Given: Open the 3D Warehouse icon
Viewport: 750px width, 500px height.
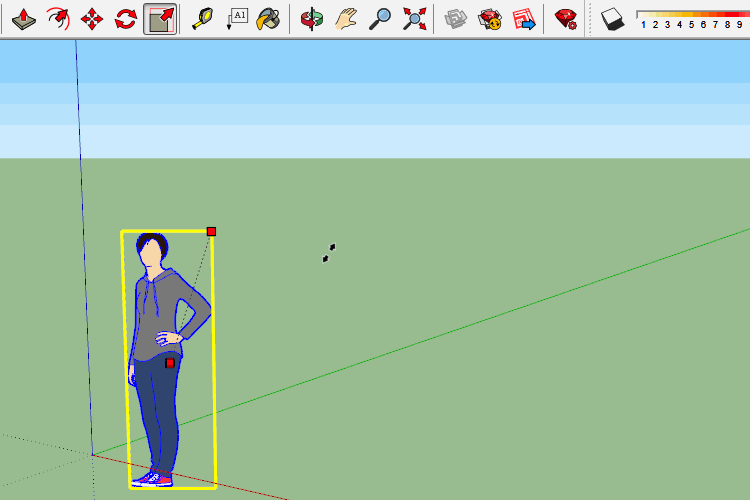Looking at the screenshot, I should tap(456, 18).
